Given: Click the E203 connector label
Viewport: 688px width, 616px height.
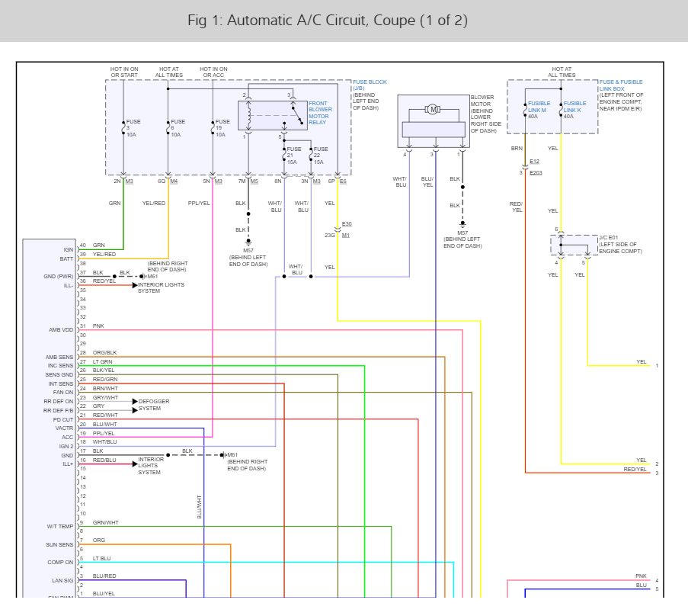Looking at the screenshot, I should tap(536, 172).
